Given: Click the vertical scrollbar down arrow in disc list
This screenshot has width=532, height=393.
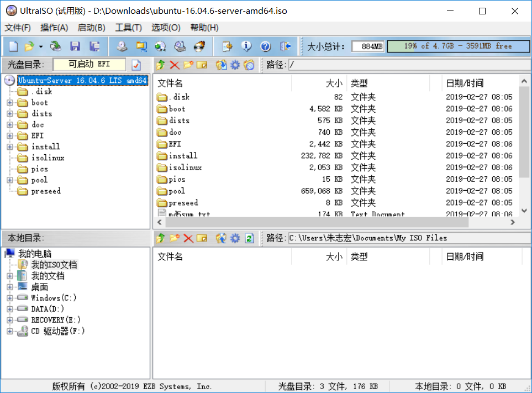Looking at the screenshot, I should [x=524, y=211].
